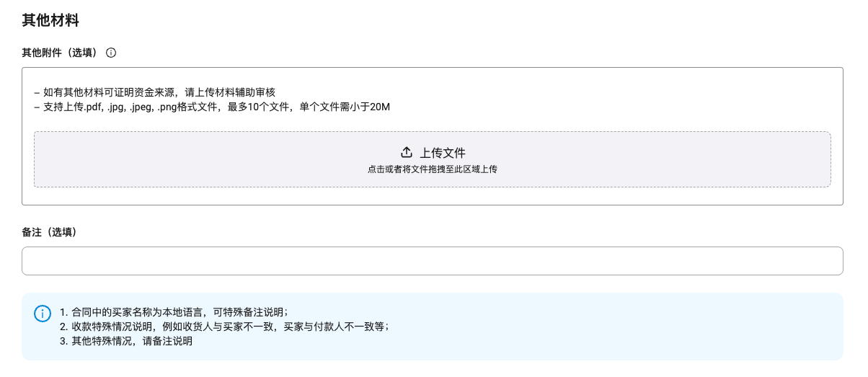Select the 其他材料 section heading
868x377 pixels.
pos(50,20)
